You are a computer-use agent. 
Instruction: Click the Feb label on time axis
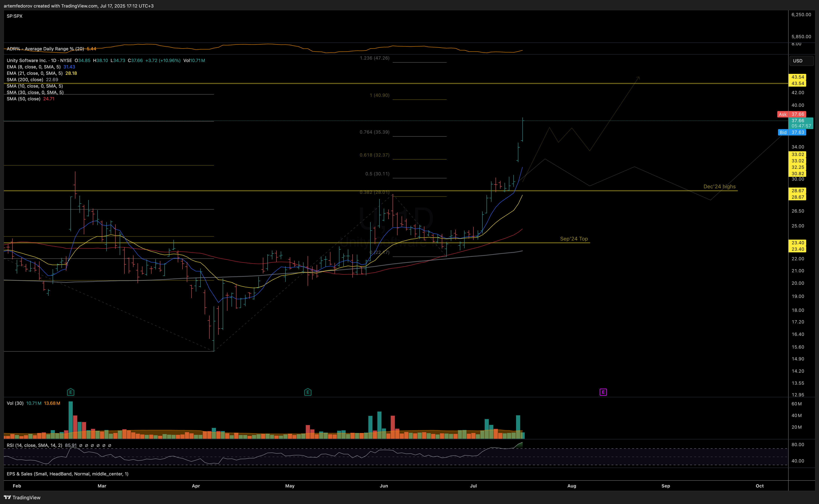point(17,486)
